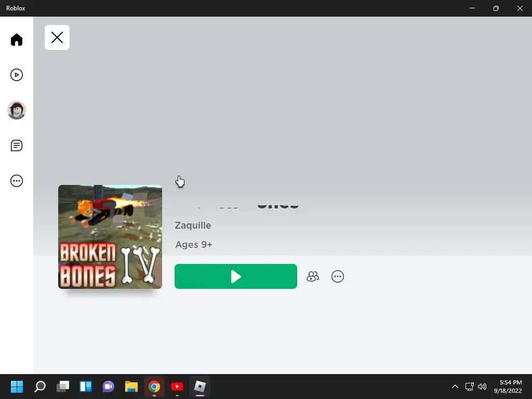Switch to Google Chrome on taskbar
The image size is (532, 399).
(x=154, y=387)
